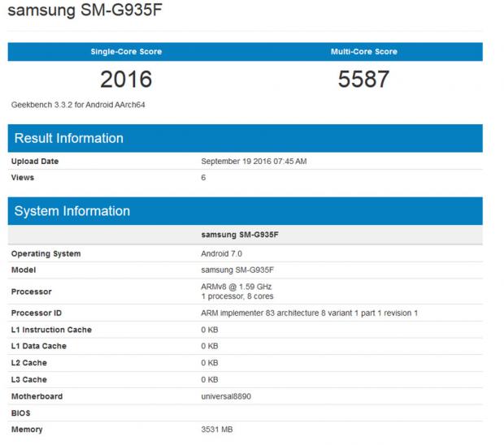The height and width of the screenshot is (445, 504).
Task: Click the Views row label
Action: [23, 177]
